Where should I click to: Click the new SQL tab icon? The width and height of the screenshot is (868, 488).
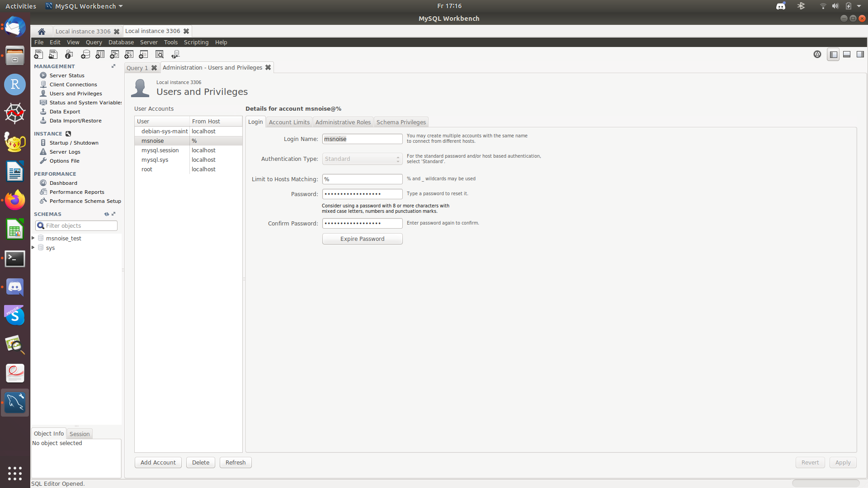pyautogui.click(x=39, y=54)
